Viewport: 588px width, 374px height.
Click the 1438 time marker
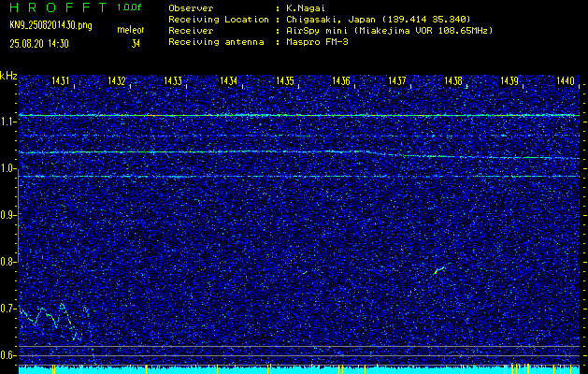(453, 80)
